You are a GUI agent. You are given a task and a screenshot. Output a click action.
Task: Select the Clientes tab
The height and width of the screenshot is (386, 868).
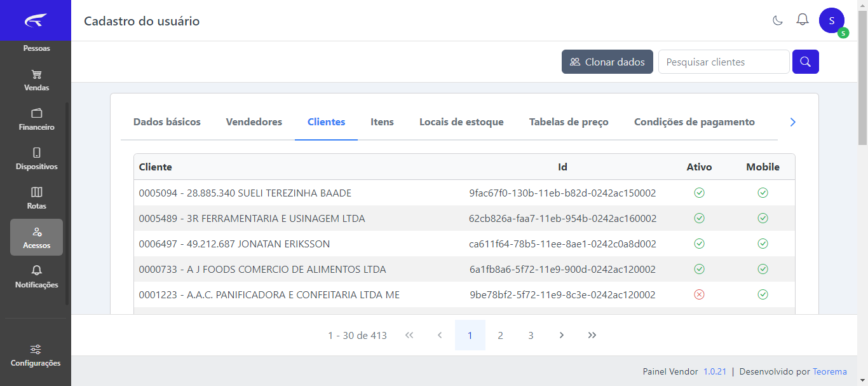pyautogui.click(x=327, y=122)
